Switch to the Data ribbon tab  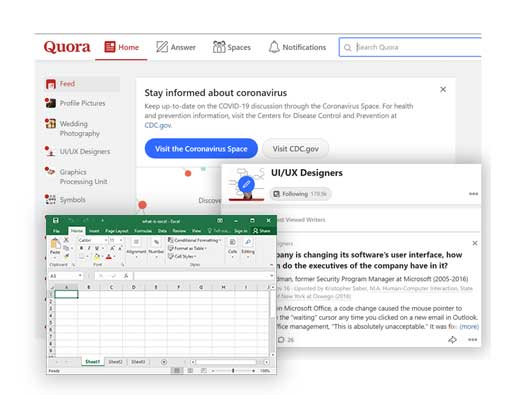pyautogui.click(x=162, y=231)
